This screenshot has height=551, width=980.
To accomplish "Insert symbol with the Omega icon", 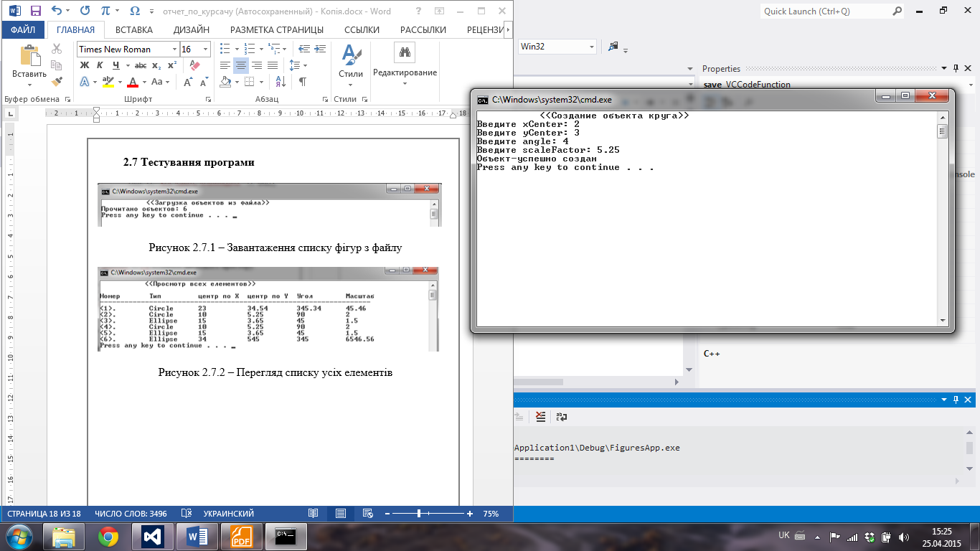I will (x=134, y=11).
